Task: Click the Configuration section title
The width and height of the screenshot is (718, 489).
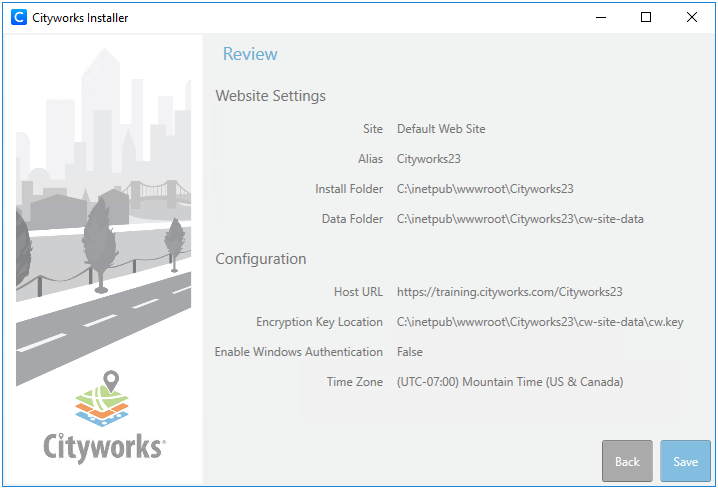Action: [261, 259]
